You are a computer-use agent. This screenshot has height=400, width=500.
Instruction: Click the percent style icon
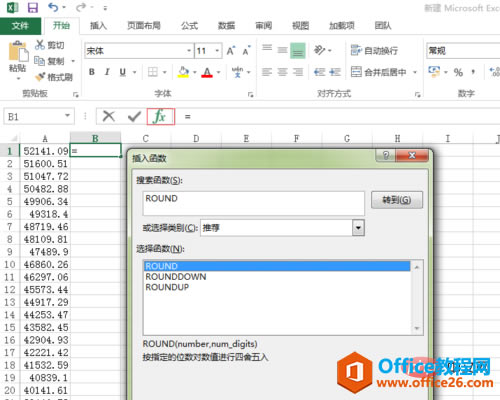click(458, 72)
